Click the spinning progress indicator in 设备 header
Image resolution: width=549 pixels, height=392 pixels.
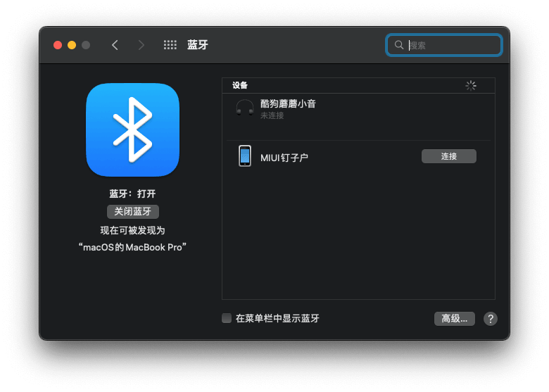pyautogui.click(x=471, y=85)
